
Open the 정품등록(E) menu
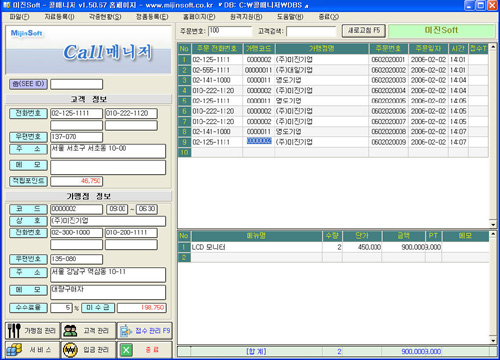pyautogui.click(x=152, y=17)
